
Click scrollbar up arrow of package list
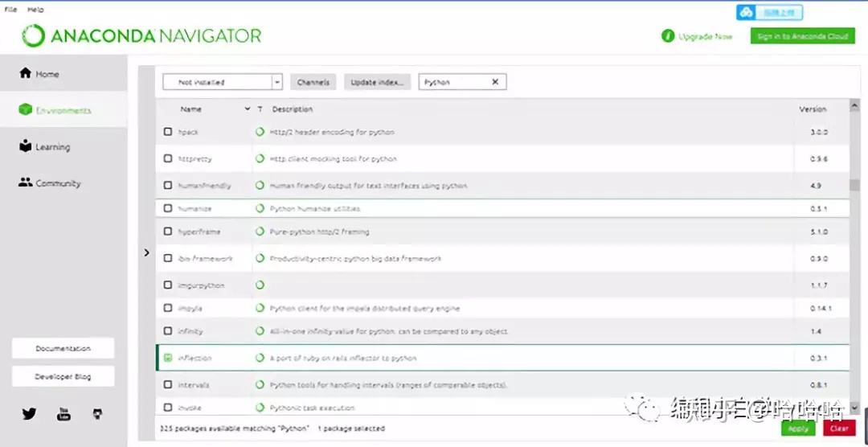tap(854, 105)
